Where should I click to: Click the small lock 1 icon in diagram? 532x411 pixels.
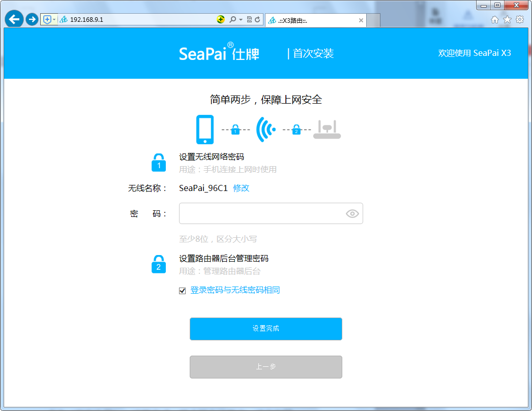(x=235, y=130)
